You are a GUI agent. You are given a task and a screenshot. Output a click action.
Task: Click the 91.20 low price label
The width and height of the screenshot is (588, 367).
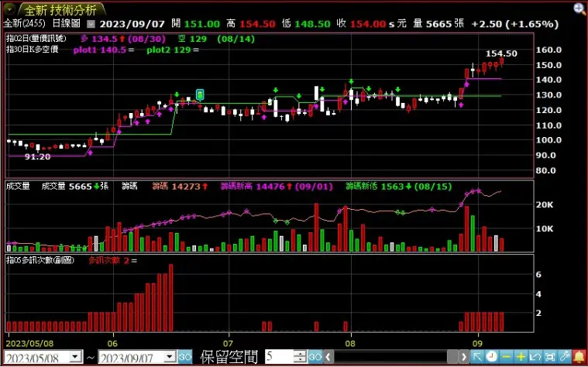tap(37, 157)
